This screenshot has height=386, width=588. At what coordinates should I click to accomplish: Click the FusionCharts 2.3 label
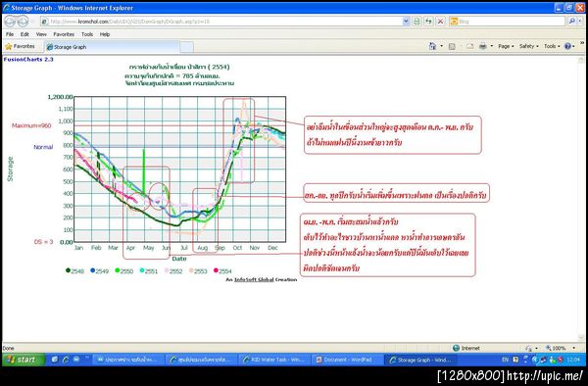tap(28, 59)
